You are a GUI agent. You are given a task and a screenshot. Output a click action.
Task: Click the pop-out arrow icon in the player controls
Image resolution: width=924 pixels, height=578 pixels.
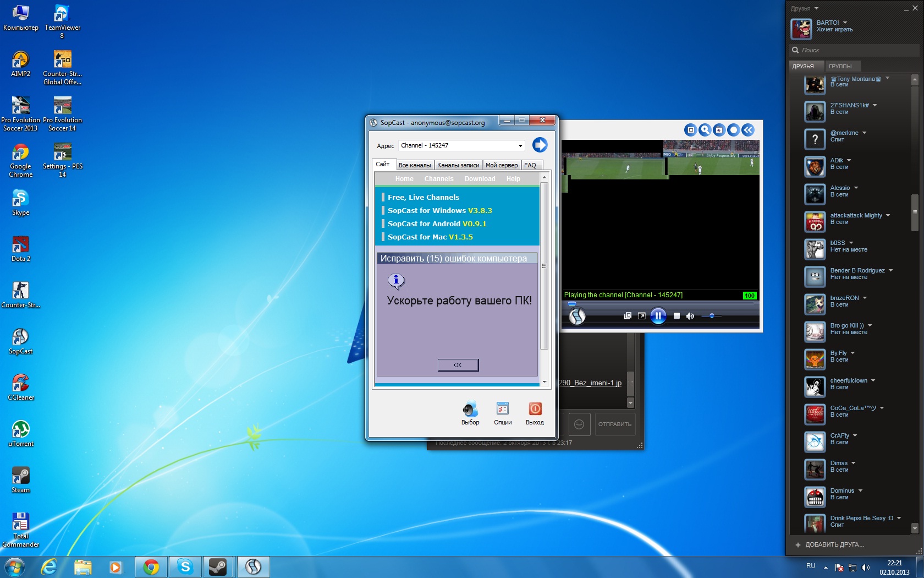click(641, 316)
